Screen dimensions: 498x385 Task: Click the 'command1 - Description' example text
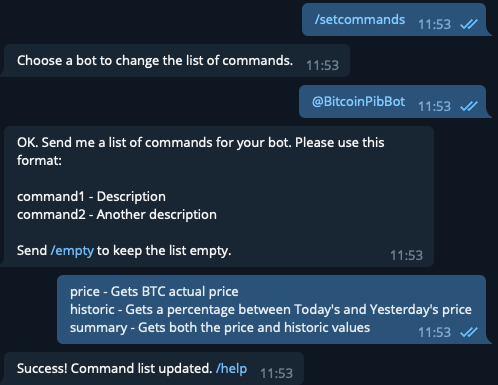(x=91, y=197)
